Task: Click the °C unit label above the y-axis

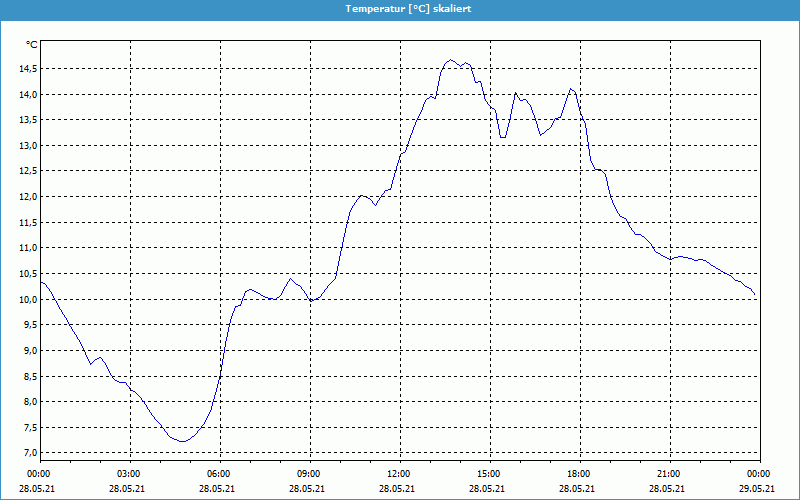Action: pos(32,44)
